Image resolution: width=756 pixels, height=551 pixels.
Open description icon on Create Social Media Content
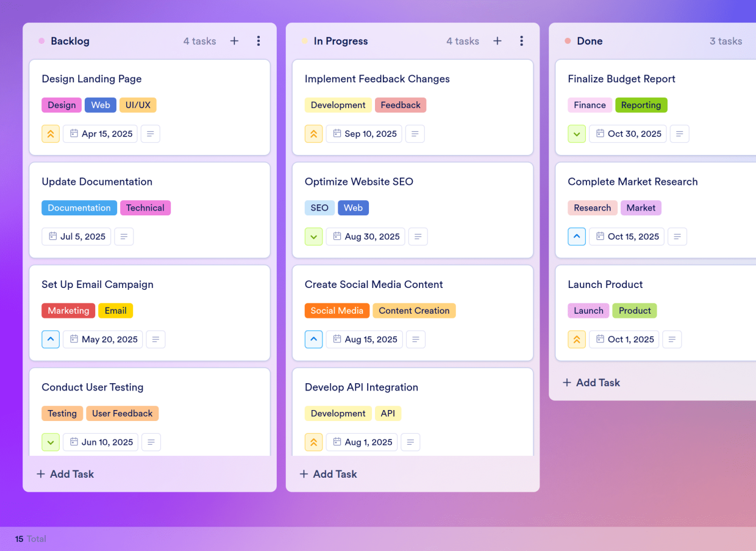[416, 339]
